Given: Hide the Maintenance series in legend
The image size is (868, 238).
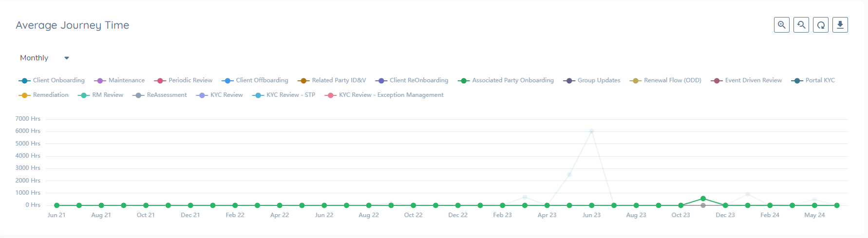Looking at the screenshot, I should pos(126,80).
